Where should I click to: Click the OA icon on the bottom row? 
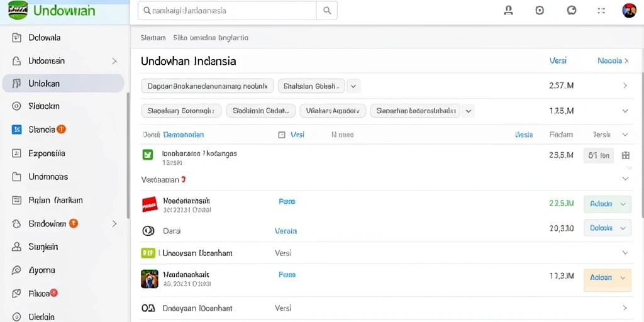(x=148, y=308)
